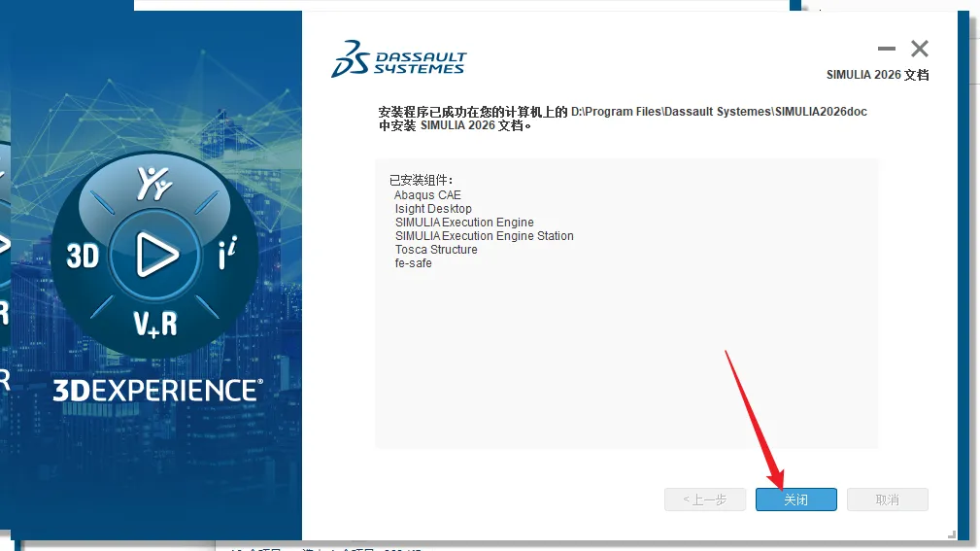Click the i quadrant of the compass
The width and height of the screenshot is (980, 551).
pyautogui.click(x=227, y=253)
